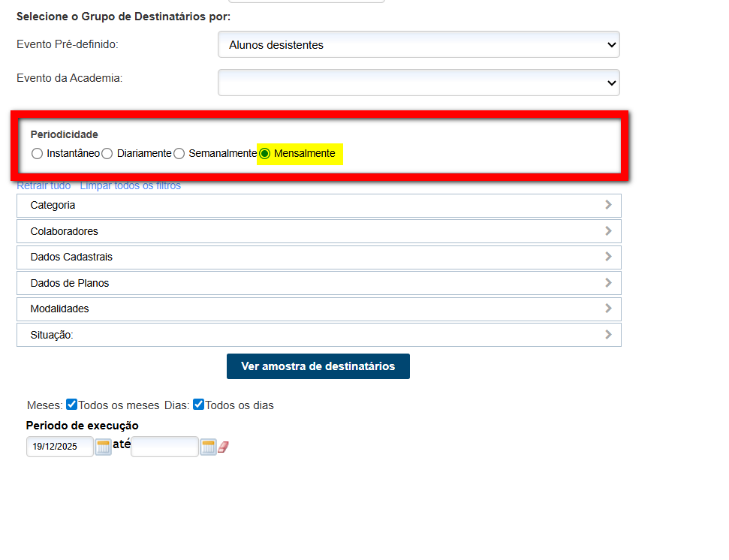Select the Instantâneo periodicity option
This screenshot has width=729, height=560.
coord(37,153)
